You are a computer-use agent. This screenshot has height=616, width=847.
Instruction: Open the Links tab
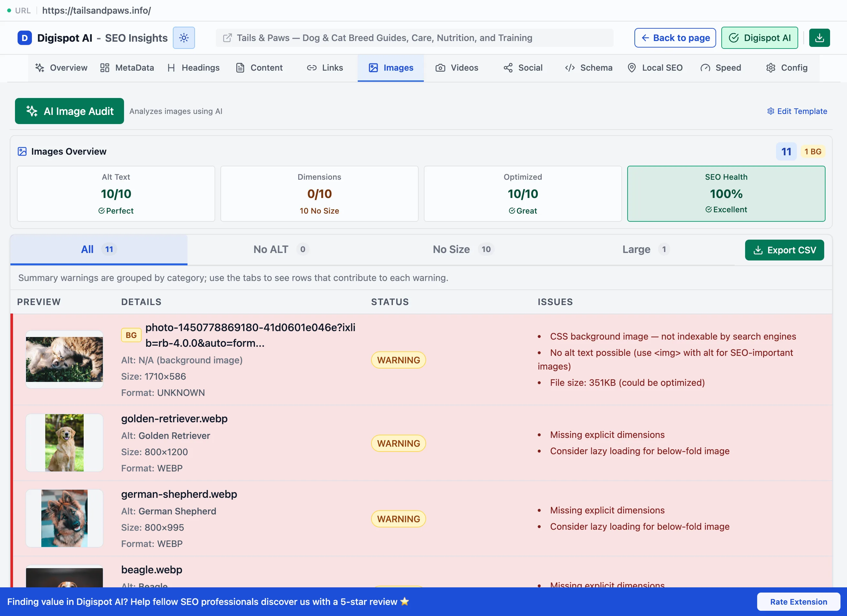(325, 68)
